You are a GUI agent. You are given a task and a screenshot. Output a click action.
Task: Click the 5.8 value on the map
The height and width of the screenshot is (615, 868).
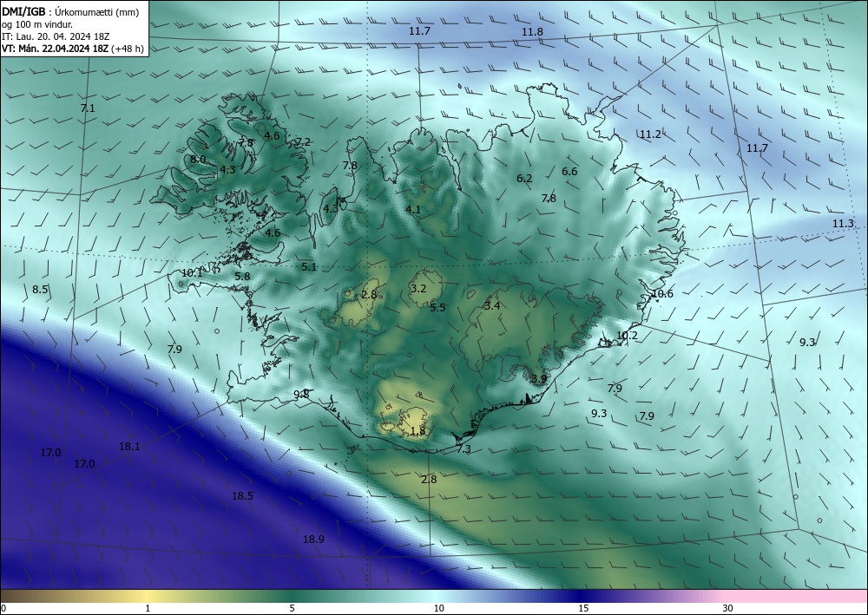pyautogui.click(x=242, y=277)
